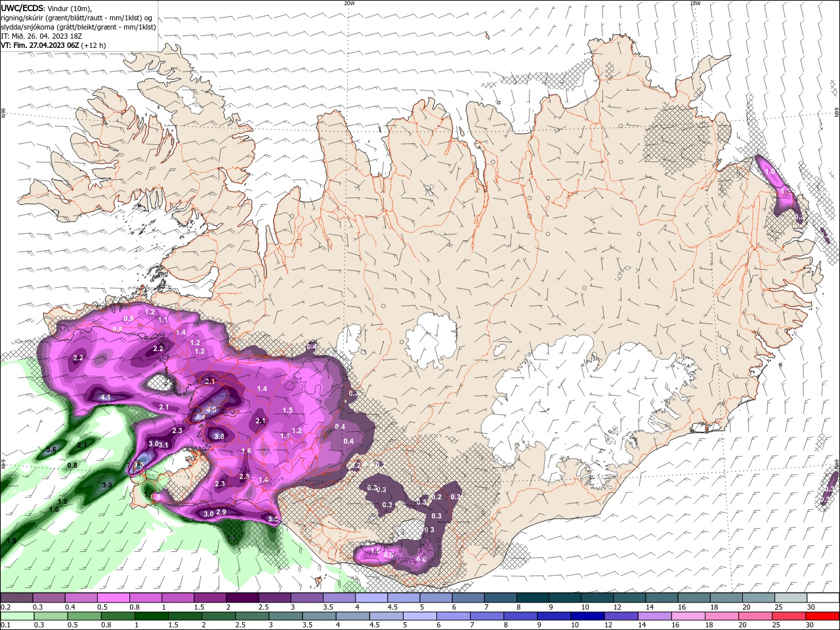Click the '4.1' precipitation value on the map

point(106,398)
